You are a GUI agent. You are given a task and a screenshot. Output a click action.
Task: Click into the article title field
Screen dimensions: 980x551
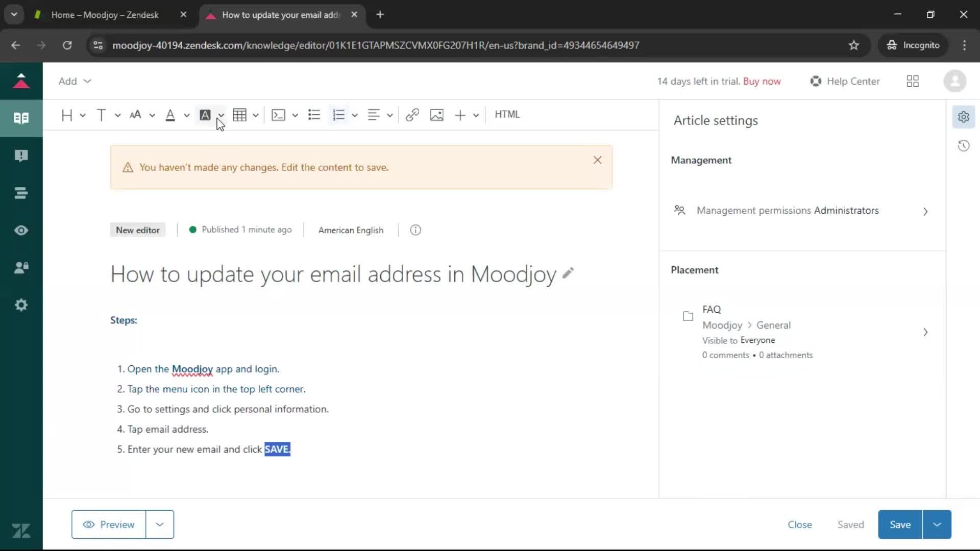coord(333,274)
